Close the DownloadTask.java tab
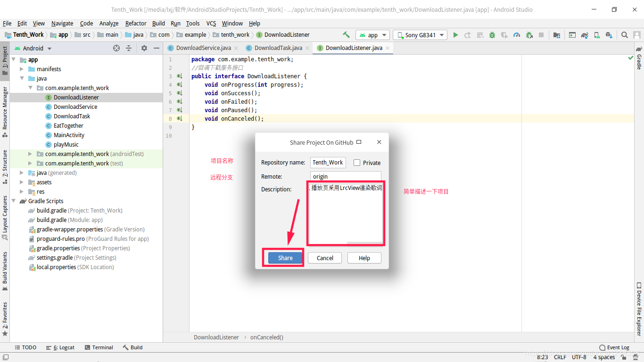Screen dimensions: 644x362 click(x=307, y=48)
